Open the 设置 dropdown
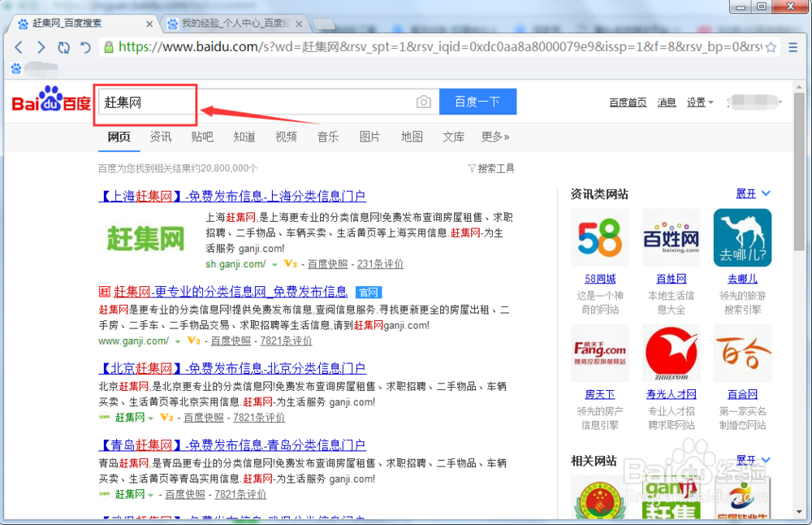 click(x=700, y=102)
